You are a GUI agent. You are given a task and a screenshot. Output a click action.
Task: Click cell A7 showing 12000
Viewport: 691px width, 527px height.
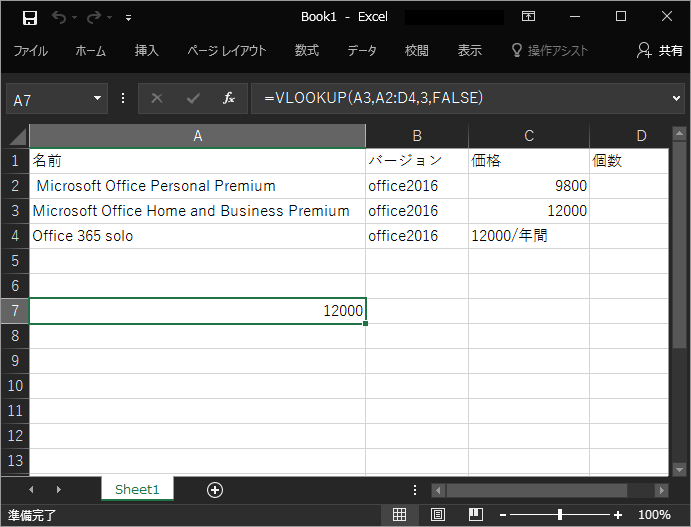tap(197, 311)
